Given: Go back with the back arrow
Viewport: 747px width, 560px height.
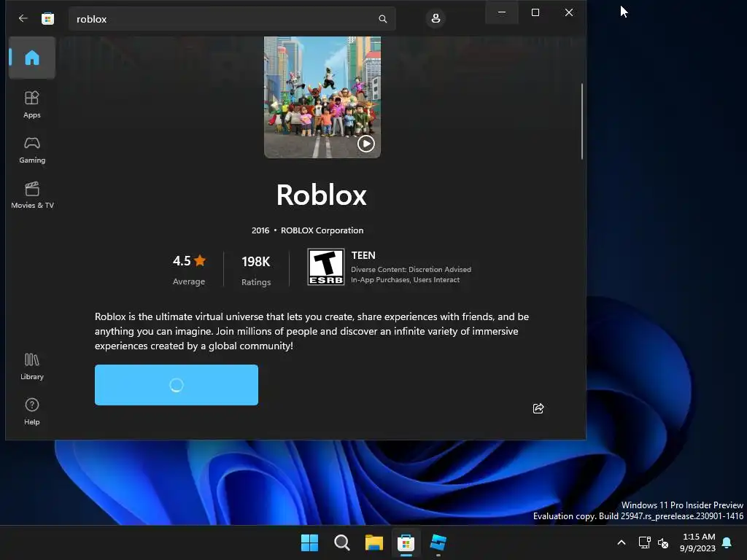Looking at the screenshot, I should (23, 18).
